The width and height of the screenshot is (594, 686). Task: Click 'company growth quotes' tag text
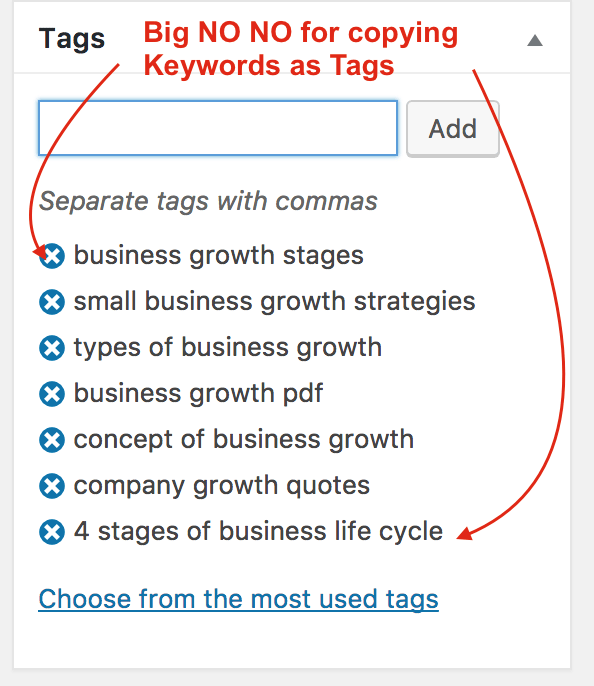coord(221,486)
